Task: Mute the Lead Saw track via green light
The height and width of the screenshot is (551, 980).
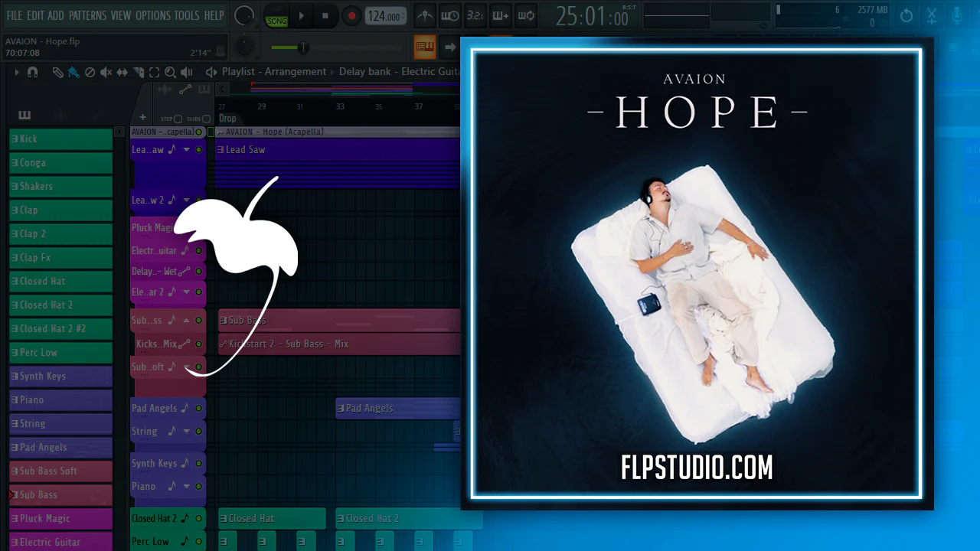Action: point(199,150)
